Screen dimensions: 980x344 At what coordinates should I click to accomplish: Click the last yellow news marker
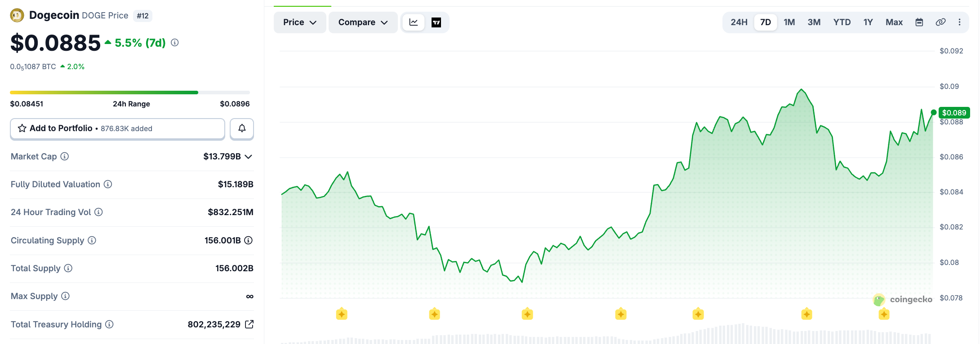[x=884, y=314]
